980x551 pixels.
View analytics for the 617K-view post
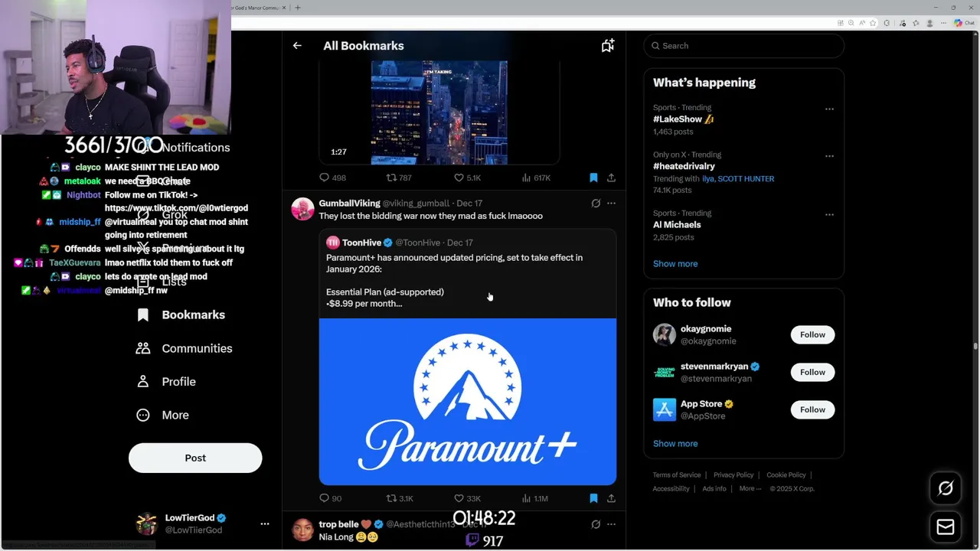536,178
